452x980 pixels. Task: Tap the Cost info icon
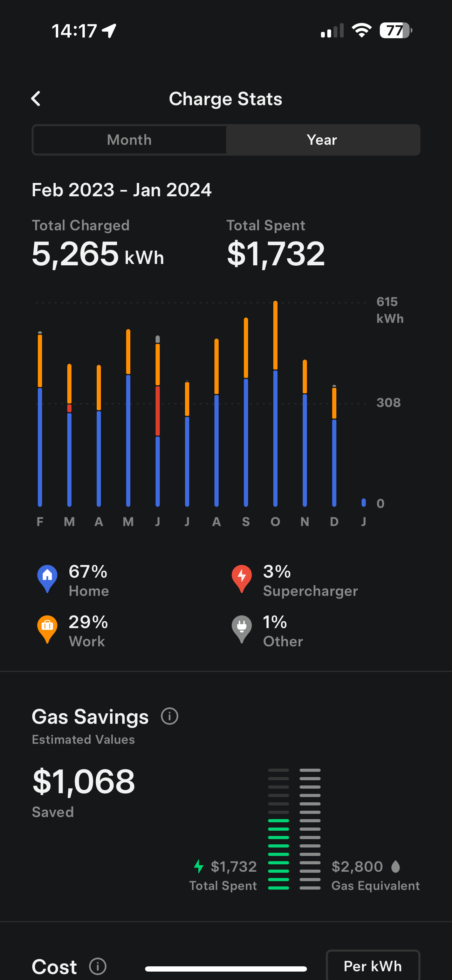point(98,966)
